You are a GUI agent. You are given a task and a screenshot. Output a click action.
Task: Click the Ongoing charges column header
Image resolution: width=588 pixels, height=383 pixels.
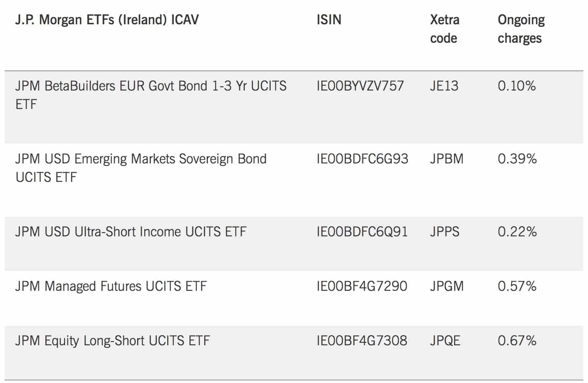[x=521, y=29]
